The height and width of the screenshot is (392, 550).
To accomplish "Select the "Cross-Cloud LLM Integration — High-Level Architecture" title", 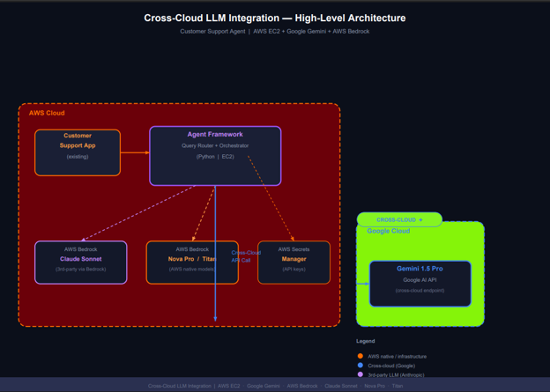I will coord(275,18).
